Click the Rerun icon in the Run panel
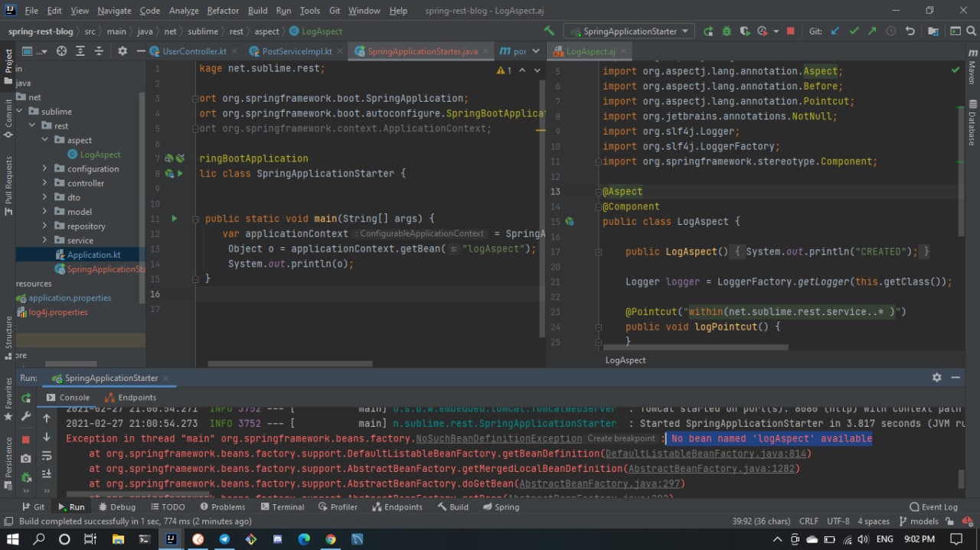 [26, 398]
